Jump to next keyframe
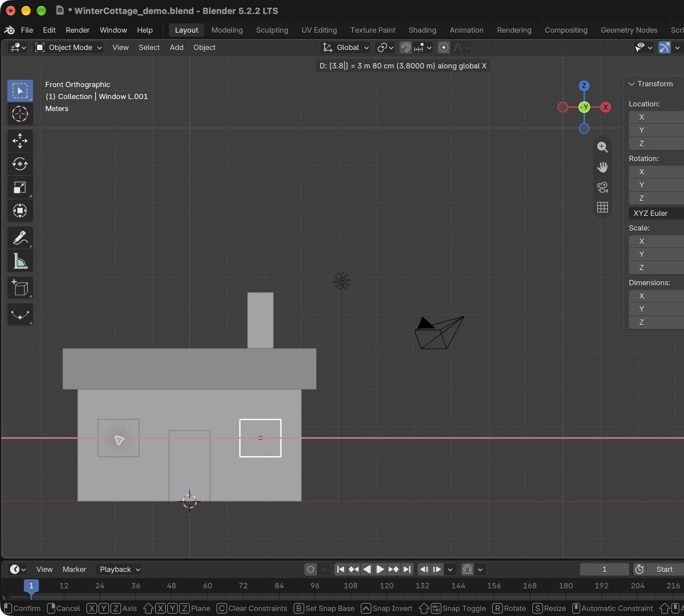The width and height of the screenshot is (684, 616). (394, 569)
